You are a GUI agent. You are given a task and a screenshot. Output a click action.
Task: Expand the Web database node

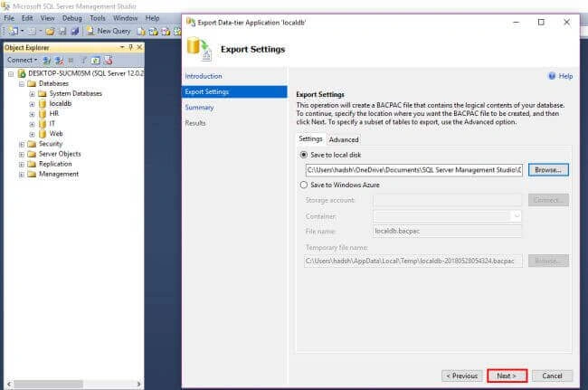32,134
